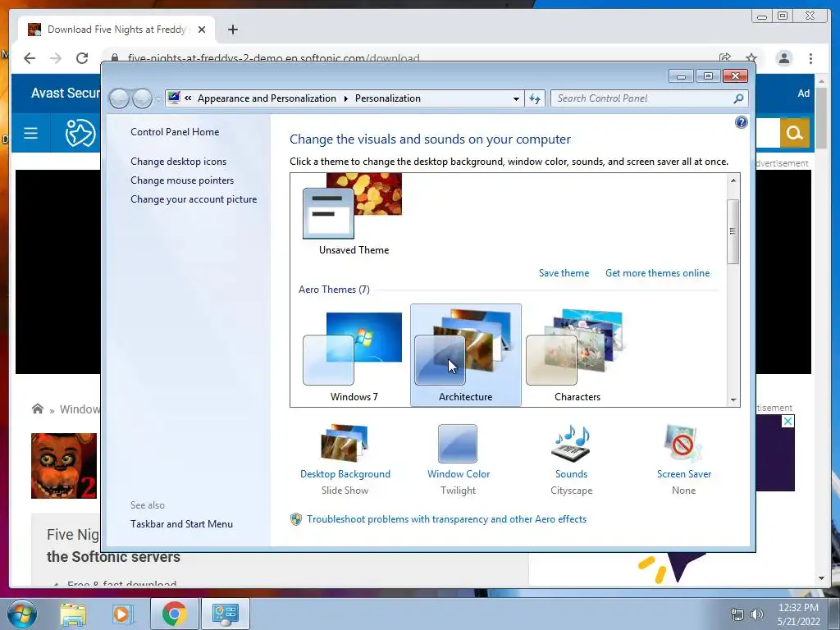The height and width of the screenshot is (630, 840).
Task: Open Window Color Twilight settings
Action: pyautogui.click(x=458, y=459)
